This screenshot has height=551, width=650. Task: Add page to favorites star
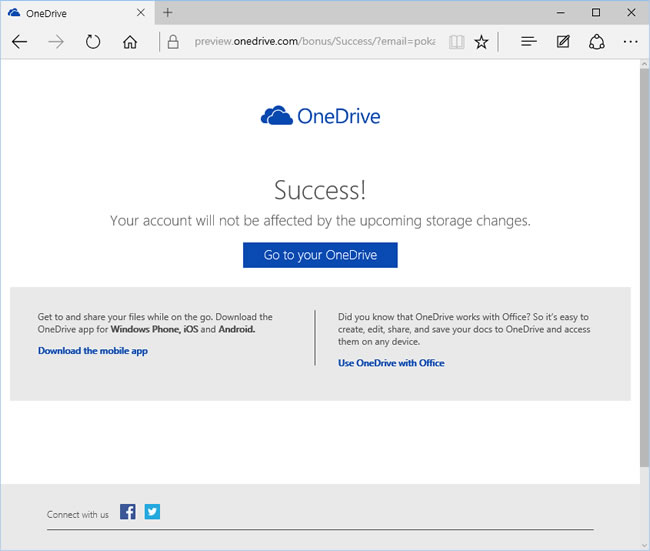[x=481, y=42]
